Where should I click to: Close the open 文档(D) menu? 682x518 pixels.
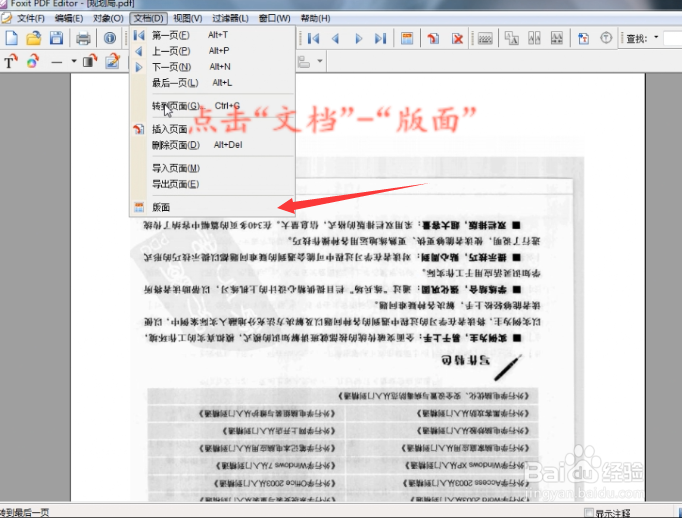(x=148, y=18)
